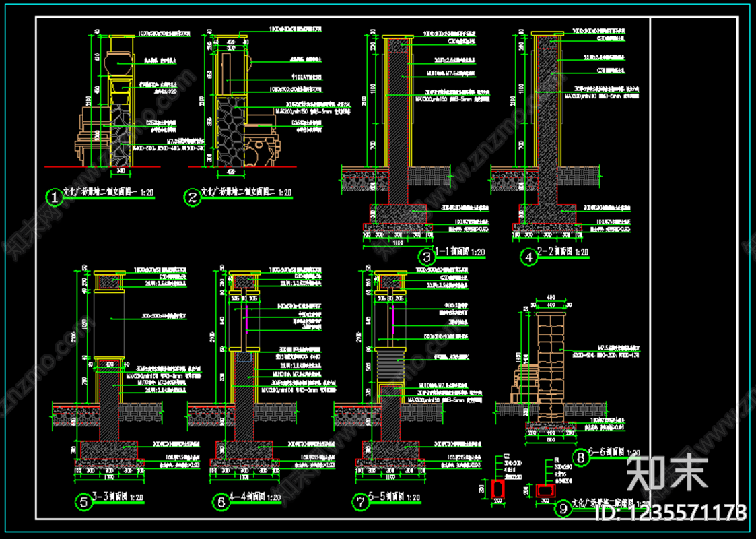
Task: Select the circled number 4 detail marker
Action: (528, 257)
